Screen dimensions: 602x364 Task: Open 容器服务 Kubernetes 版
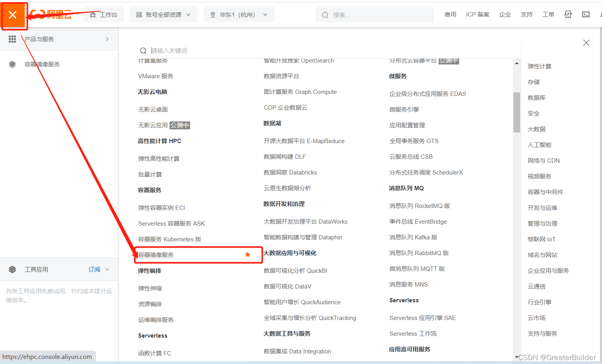(170, 239)
